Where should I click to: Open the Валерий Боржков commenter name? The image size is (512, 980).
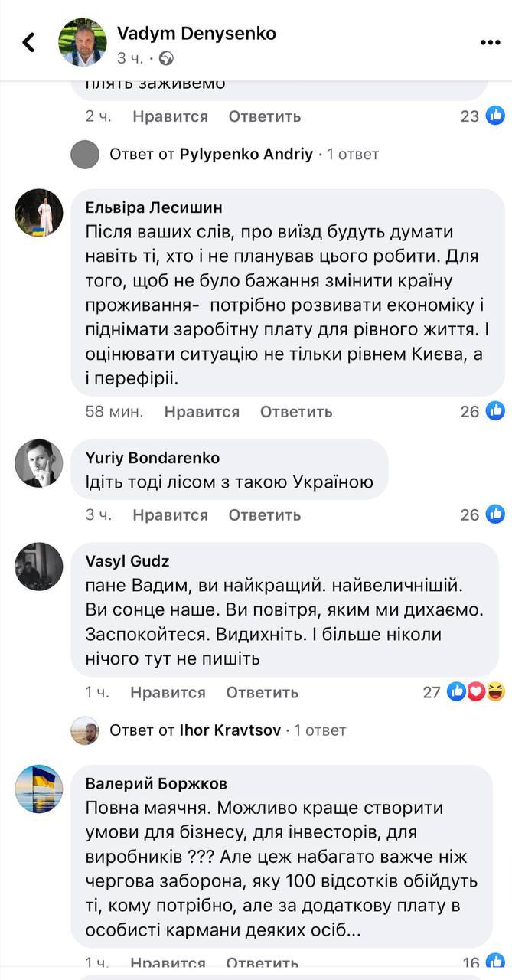(155, 783)
